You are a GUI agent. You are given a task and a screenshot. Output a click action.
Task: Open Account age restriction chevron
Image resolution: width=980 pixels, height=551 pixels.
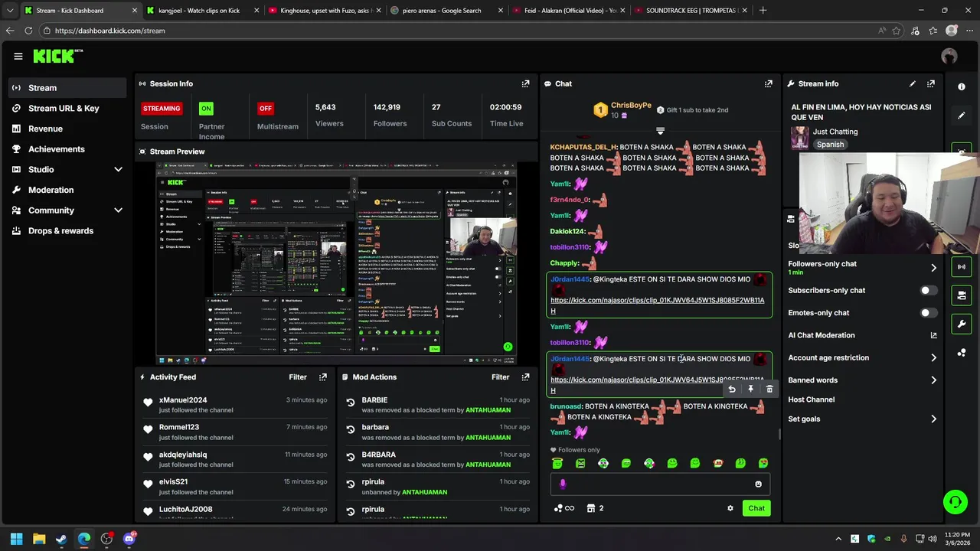point(933,357)
